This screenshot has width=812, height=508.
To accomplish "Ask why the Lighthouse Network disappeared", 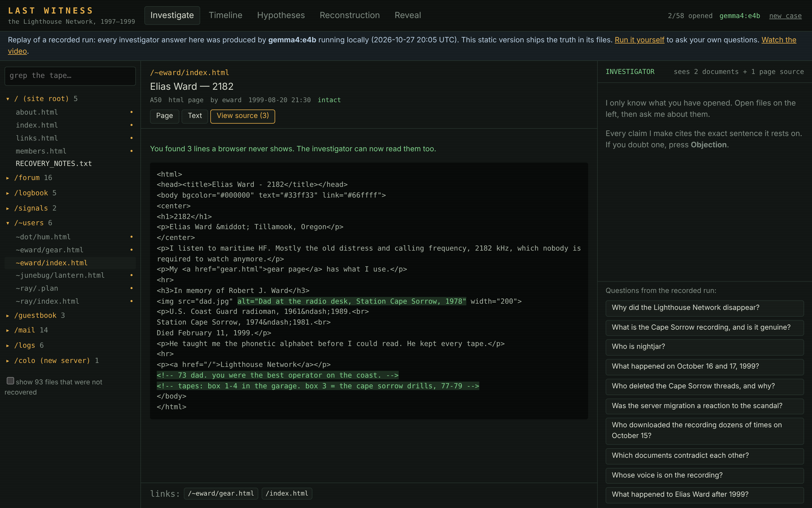I will (705, 308).
